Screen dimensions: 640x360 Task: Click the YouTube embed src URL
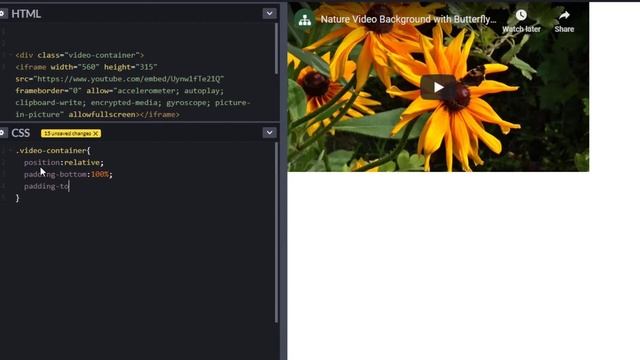coord(129,79)
